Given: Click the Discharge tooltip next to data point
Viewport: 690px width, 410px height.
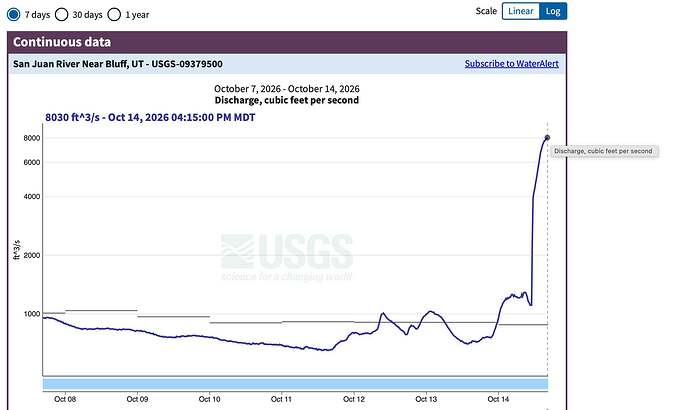Looking at the screenshot, I should (604, 151).
